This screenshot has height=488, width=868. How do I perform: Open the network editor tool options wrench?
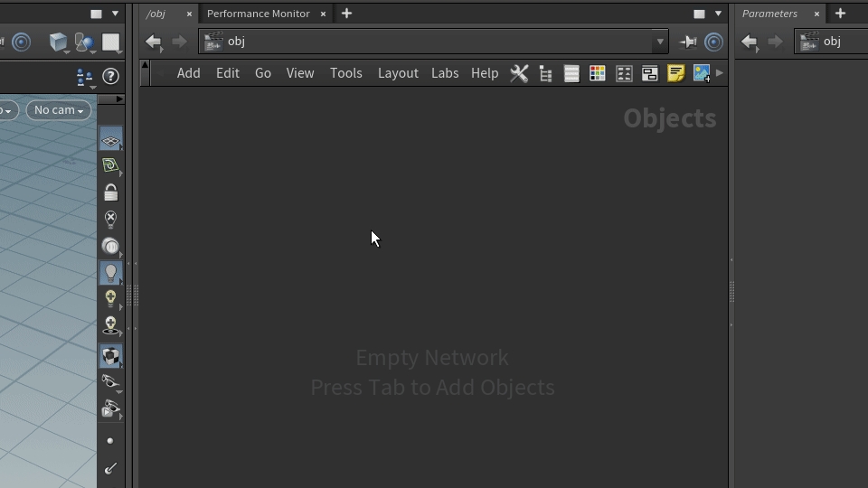pyautogui.click(x=519, y=74)
